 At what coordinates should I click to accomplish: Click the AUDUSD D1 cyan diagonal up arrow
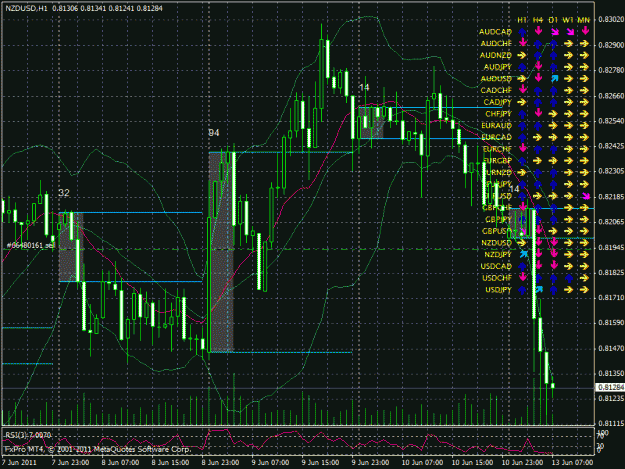(554, 78)
